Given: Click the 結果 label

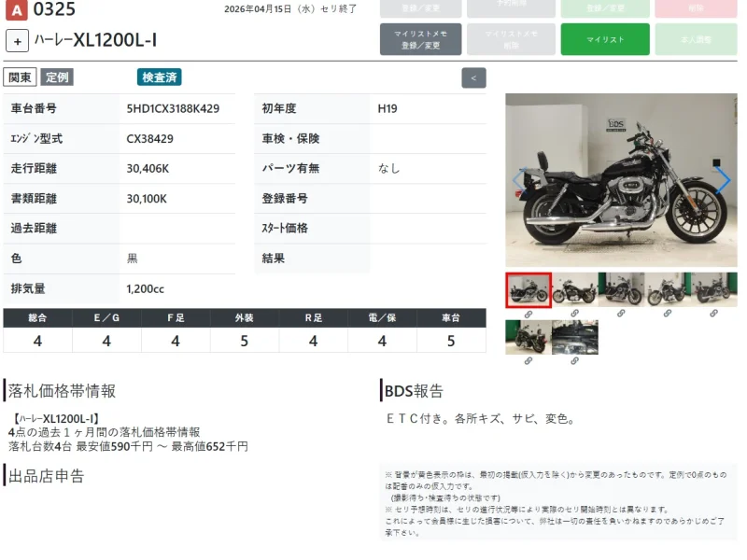Looking at the screenshot, I should [273, 259].
